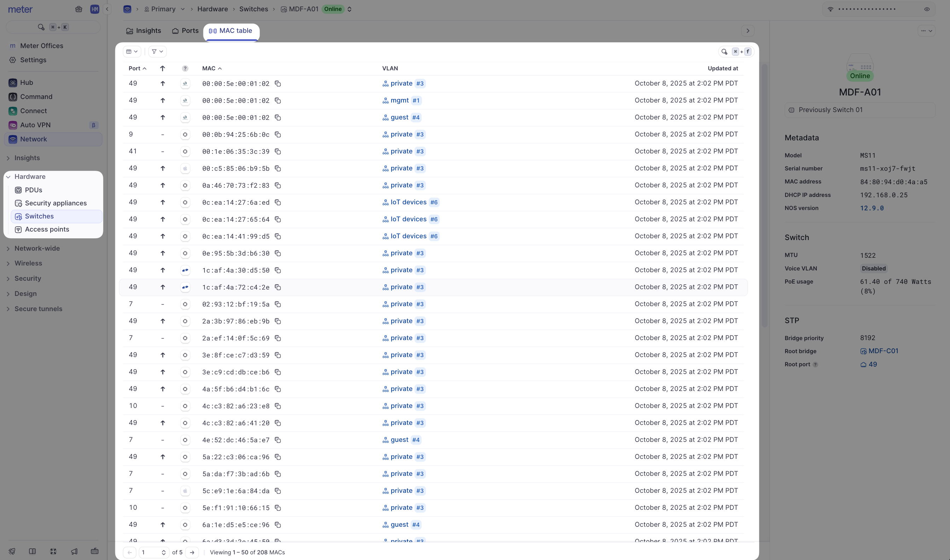Expand the Network-wide sidebar section

tap(37, 248)
